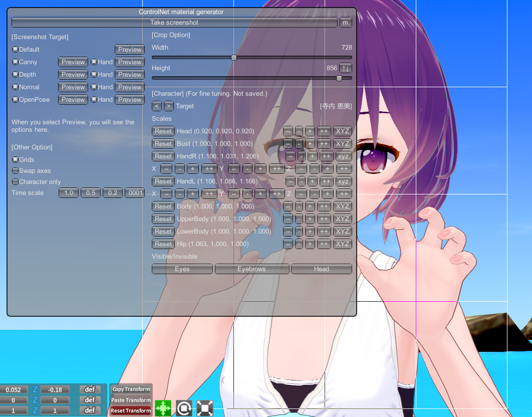
Task: Preview the Depth Hand target
Action: [130, 74]
